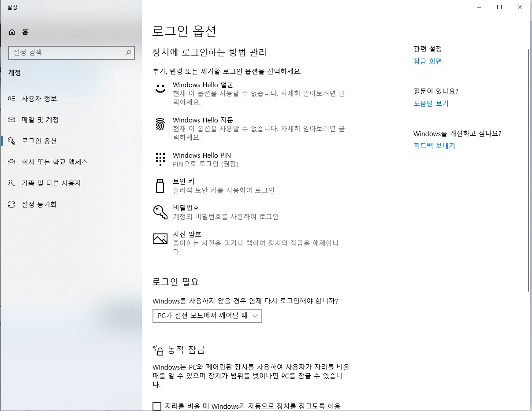This screenshot has height=411, width=532.
Task: Minimize the 설정 window
Action: (479, 7)
